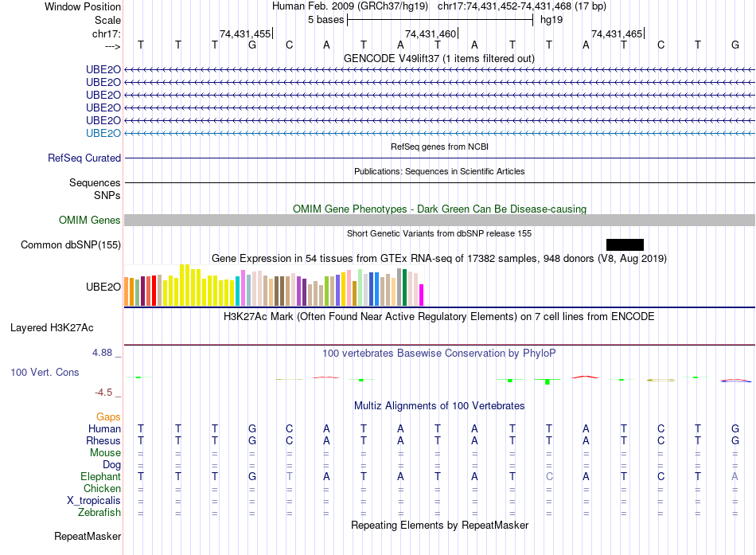This screenshot has width=756, height=555.
Task: Open the H3K27Ac Mark track title
Action: point(439,317)
